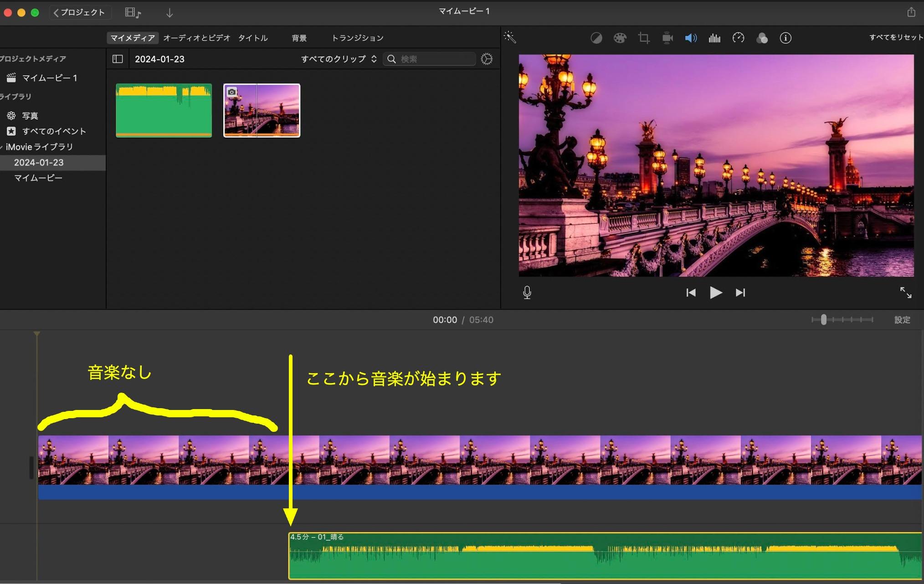The width and height of the screenshot is (924, 584).
Task: Click the timeline zoom slider handle
Action: click(823, 320)
